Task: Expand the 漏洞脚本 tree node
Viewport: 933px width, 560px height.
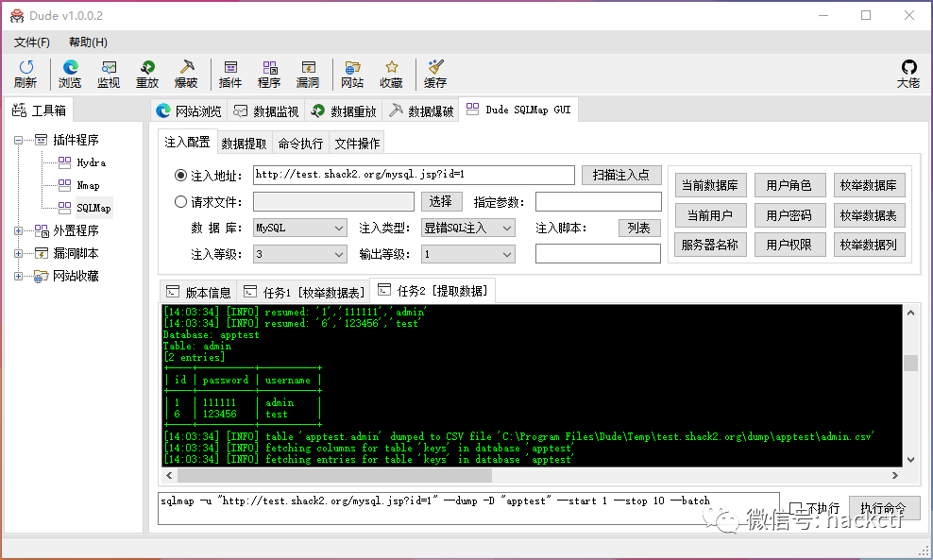Action: point(19,253)
